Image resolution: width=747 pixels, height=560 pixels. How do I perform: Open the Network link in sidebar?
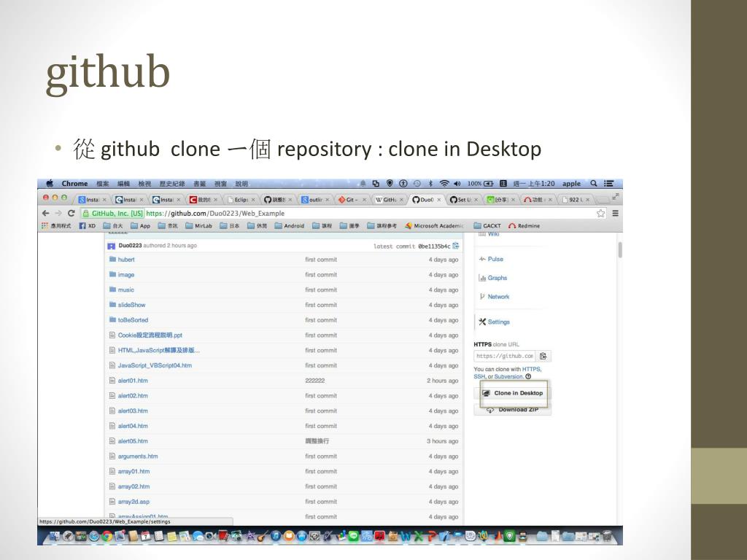point(498,297)
